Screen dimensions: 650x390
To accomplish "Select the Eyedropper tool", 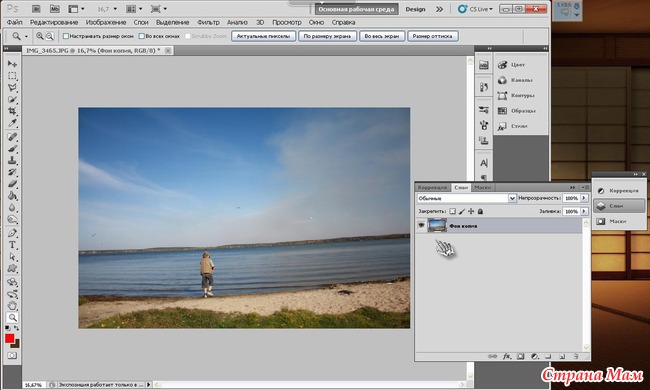I will coord(12,123).
